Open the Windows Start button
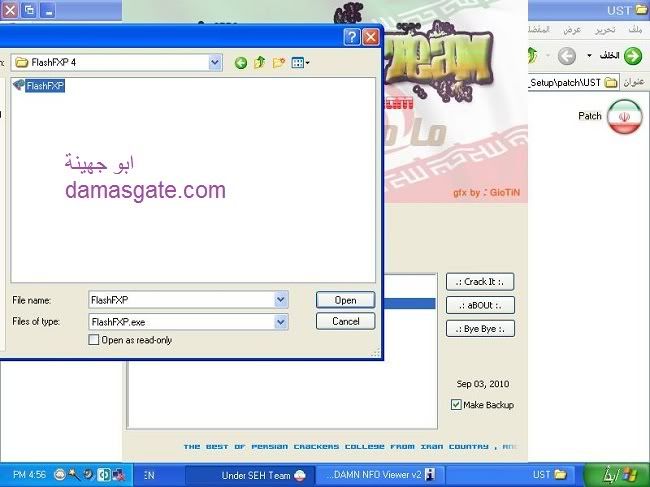This screenshot has width=650, height=487. coord(618,475)
